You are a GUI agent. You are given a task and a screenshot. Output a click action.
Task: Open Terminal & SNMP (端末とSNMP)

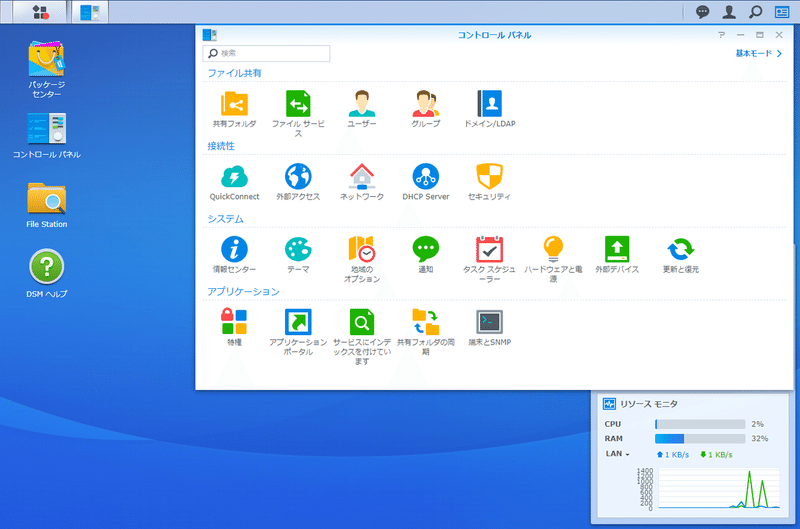click(x=489, y=322)
